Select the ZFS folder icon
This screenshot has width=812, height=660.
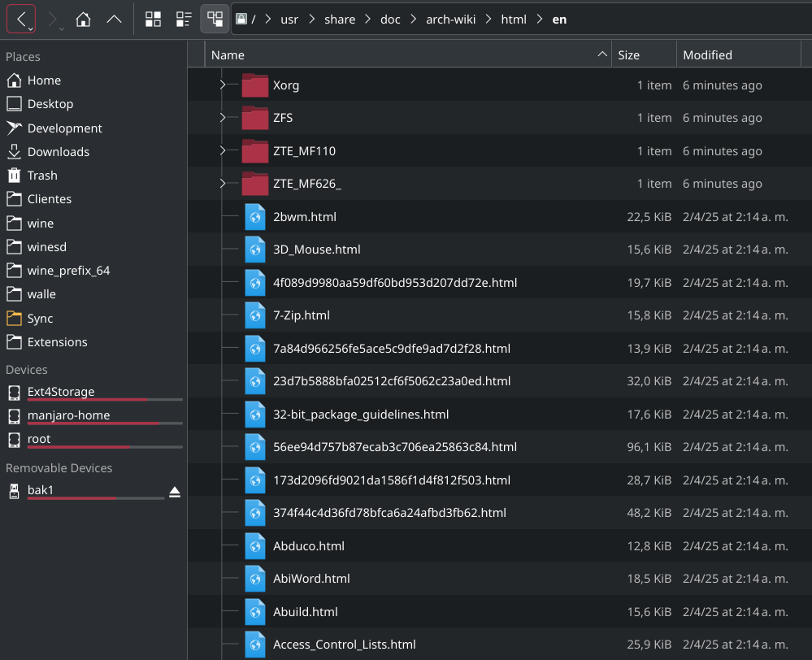point(254,118)
